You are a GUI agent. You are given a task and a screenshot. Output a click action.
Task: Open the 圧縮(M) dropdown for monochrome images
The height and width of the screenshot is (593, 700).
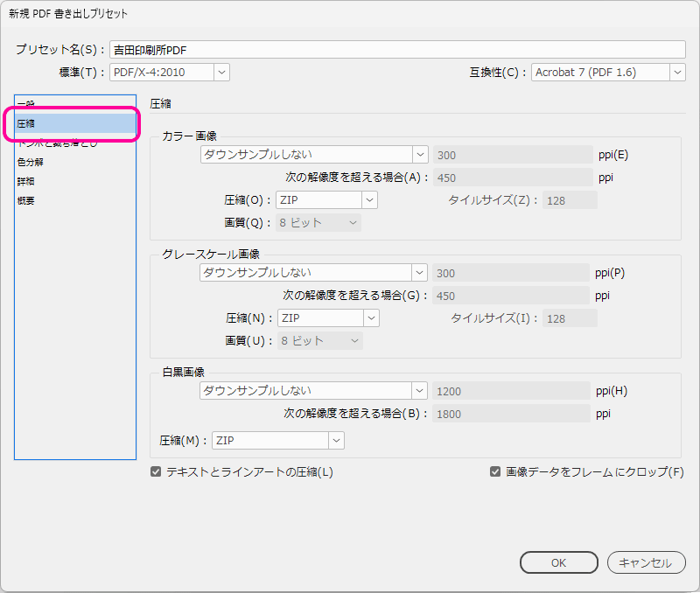tap(277, 440)
